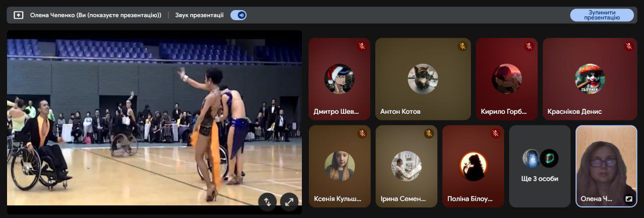Click muted mic icon on Ксенія's tile

362,133
